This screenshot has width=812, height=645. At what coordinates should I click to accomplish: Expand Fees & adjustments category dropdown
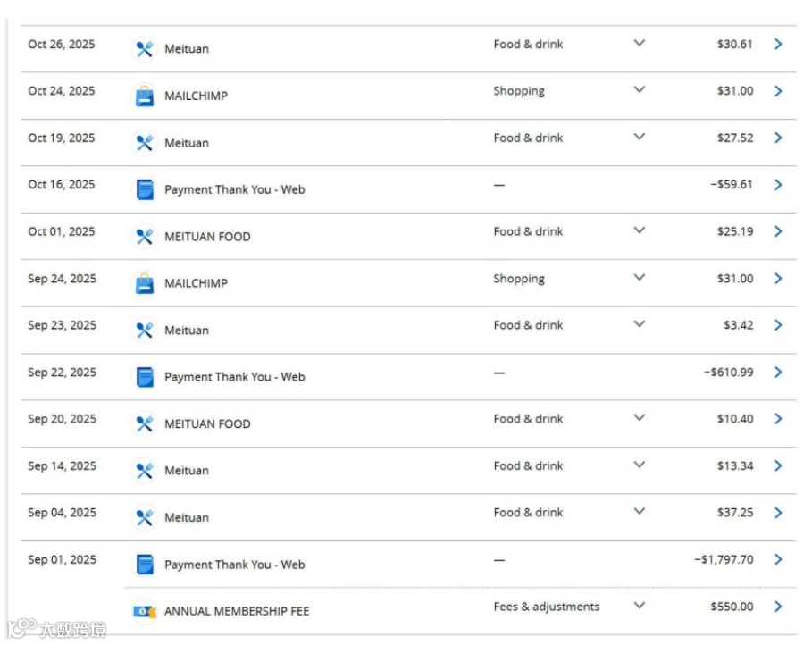pyautogui.click(x=640, y=605)
